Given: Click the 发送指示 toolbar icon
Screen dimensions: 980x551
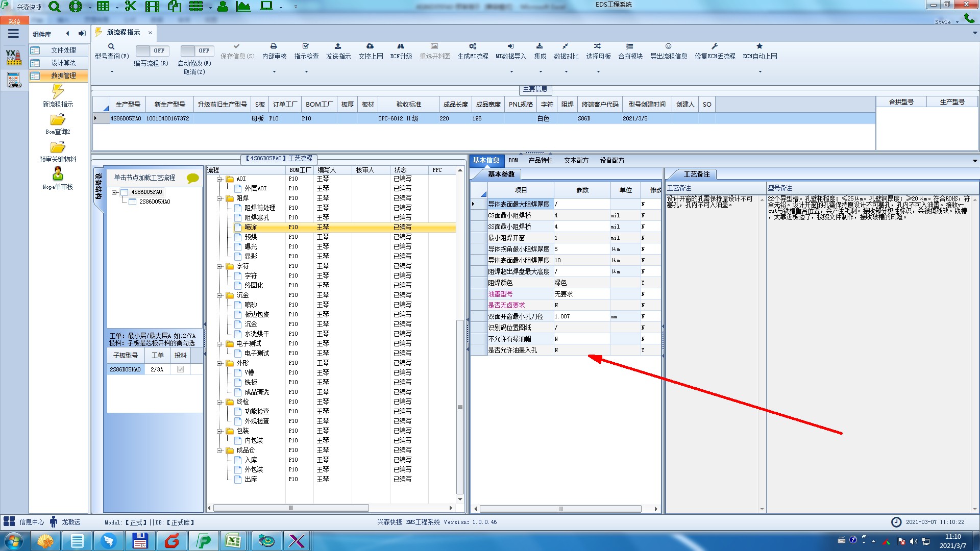Looking at the screenshot, I should coord(338,46).
